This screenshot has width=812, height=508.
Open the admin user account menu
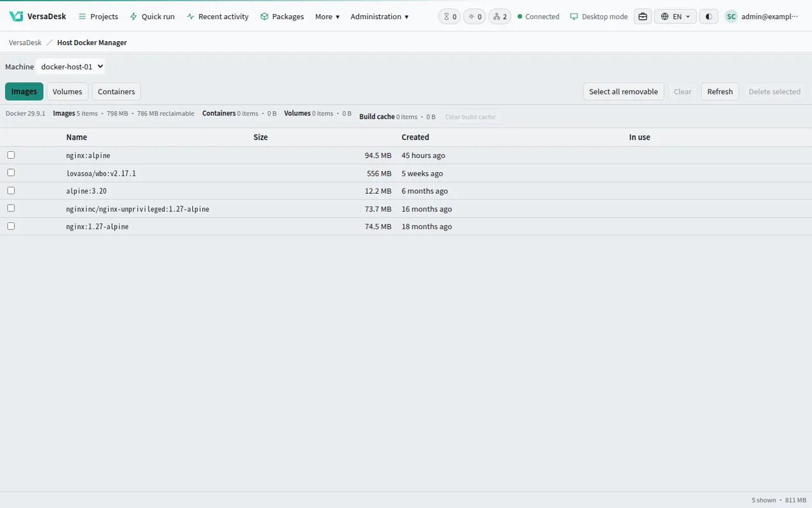tap(762, 17)
